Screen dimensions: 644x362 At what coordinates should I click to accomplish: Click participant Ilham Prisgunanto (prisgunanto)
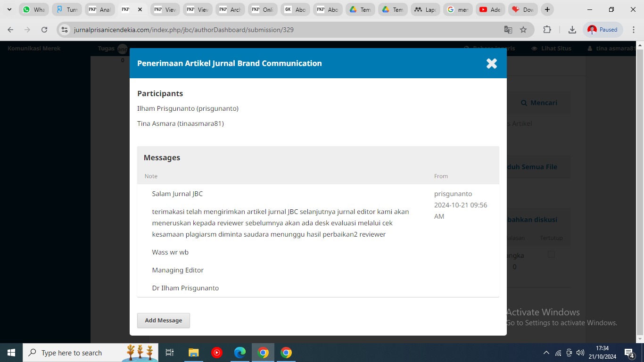click(x=188, y=109)
